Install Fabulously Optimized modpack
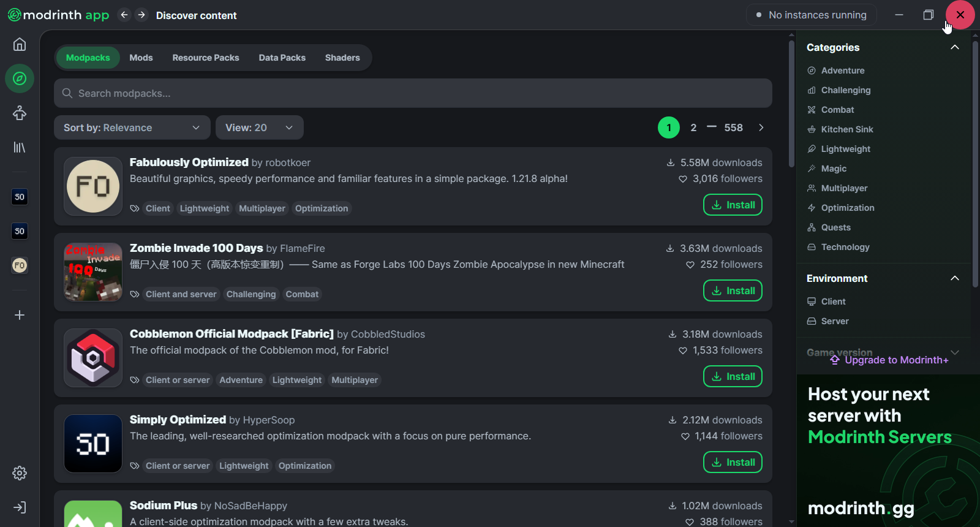Image resolution: width=980 pixels, height=527 pixels. [733, 205]
